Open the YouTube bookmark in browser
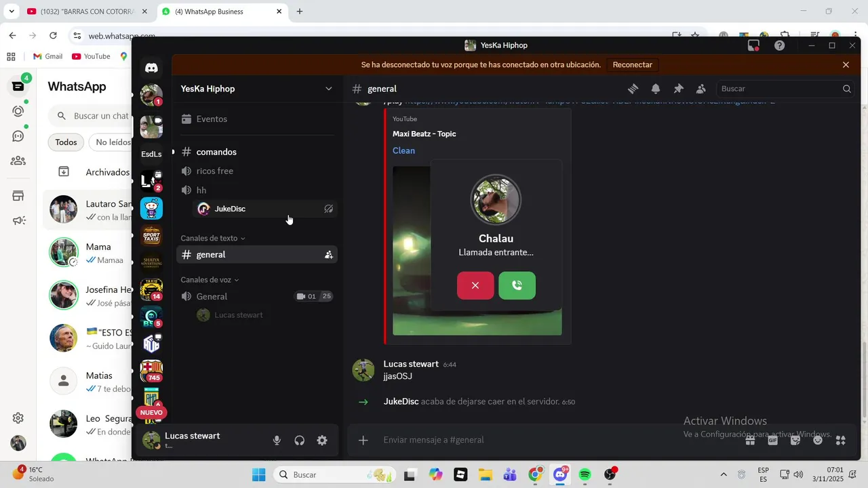Image resolution: width=868 pixels, height=488 pixels. (91, 56)
